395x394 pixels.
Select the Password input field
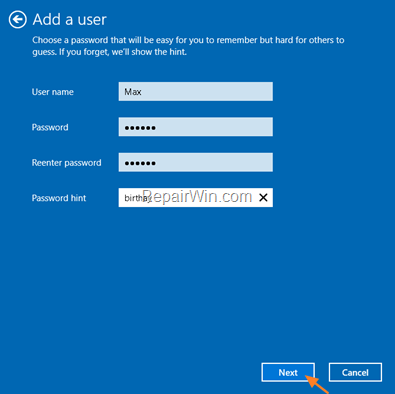(x=196, y=127)
